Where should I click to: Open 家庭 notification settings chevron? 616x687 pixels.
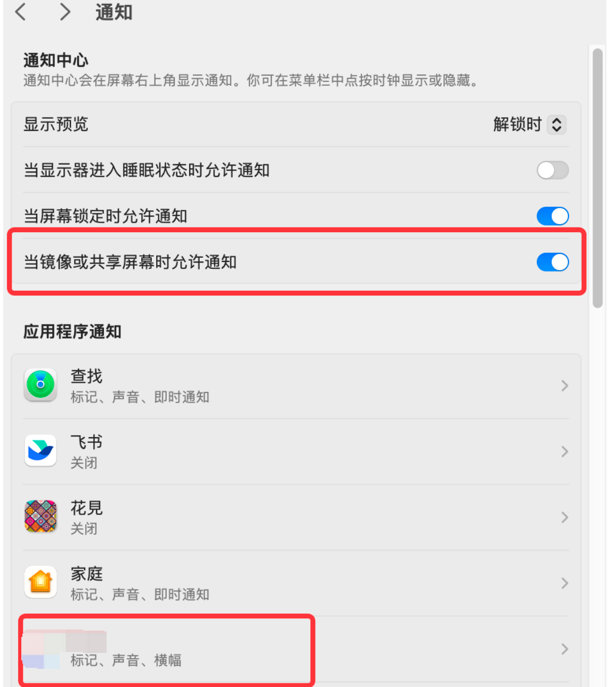pyautogui.click(x=564, y=583)
